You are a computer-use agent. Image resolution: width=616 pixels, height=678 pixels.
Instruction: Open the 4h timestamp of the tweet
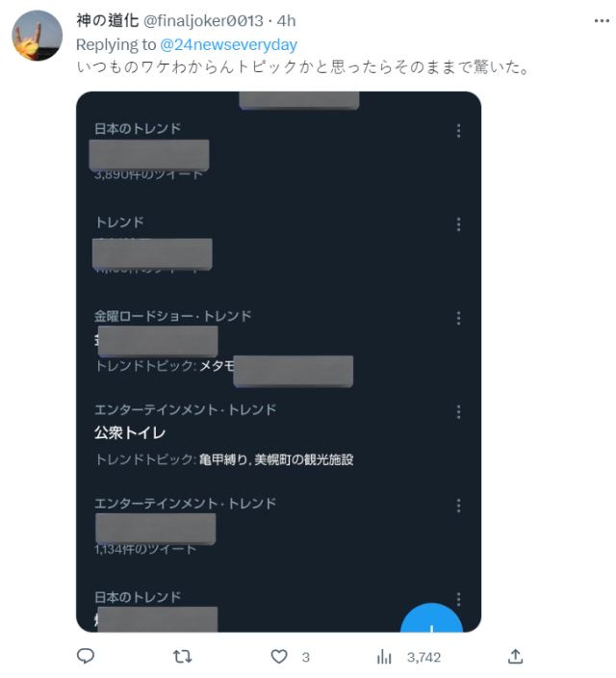click(x=286, y=21)
